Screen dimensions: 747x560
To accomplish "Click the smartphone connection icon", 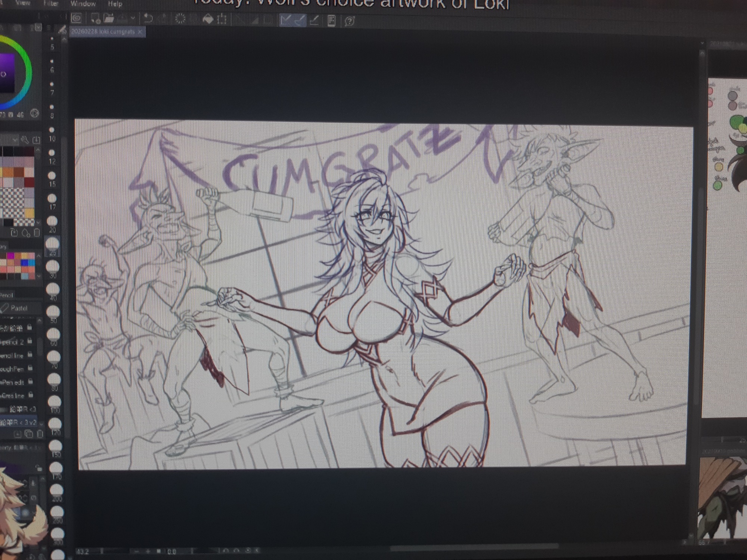I will [x=331, y=21].
